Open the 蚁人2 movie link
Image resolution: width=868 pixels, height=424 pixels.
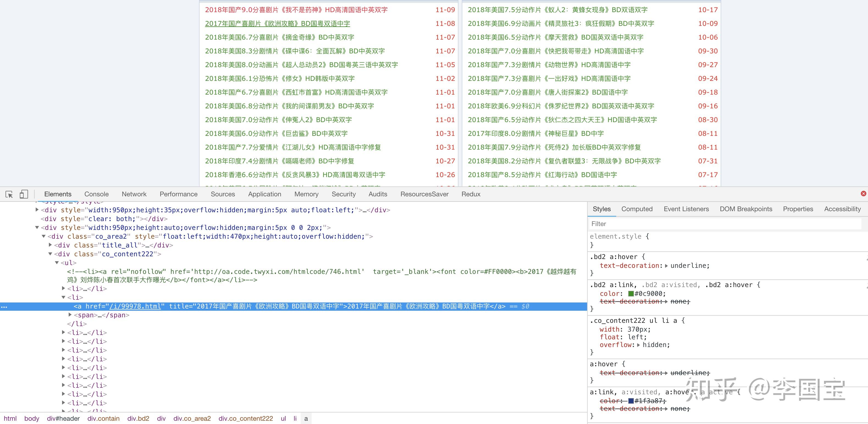[x=558, y=10]
